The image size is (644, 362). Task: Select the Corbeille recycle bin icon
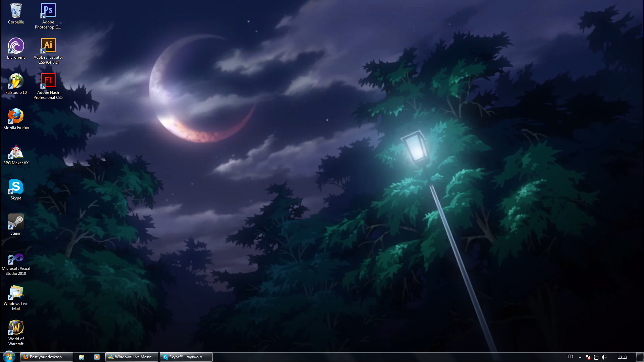tap(16, 11)
